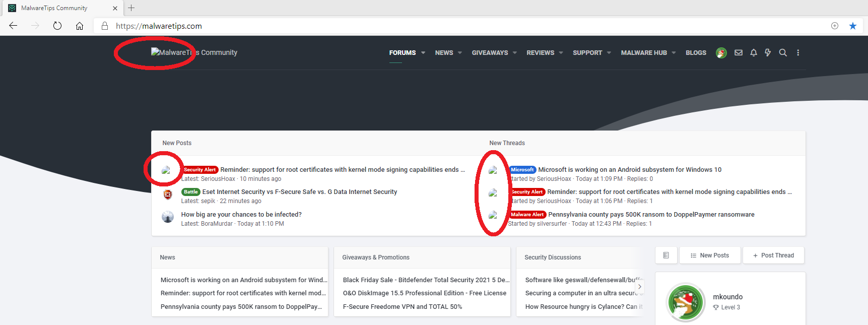This screenshot has height=325, width=868.
Task: Open the NEWS menu item
Action: coord(444,52)
